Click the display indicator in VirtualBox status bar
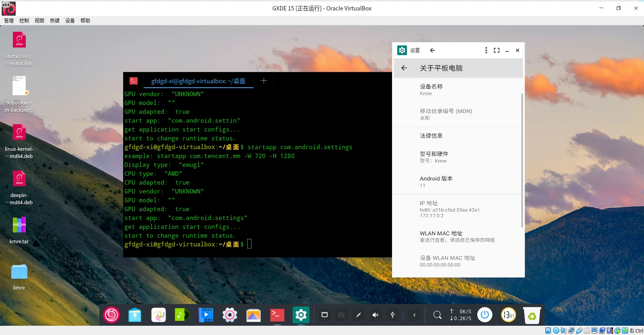 [x=594, y=331]
